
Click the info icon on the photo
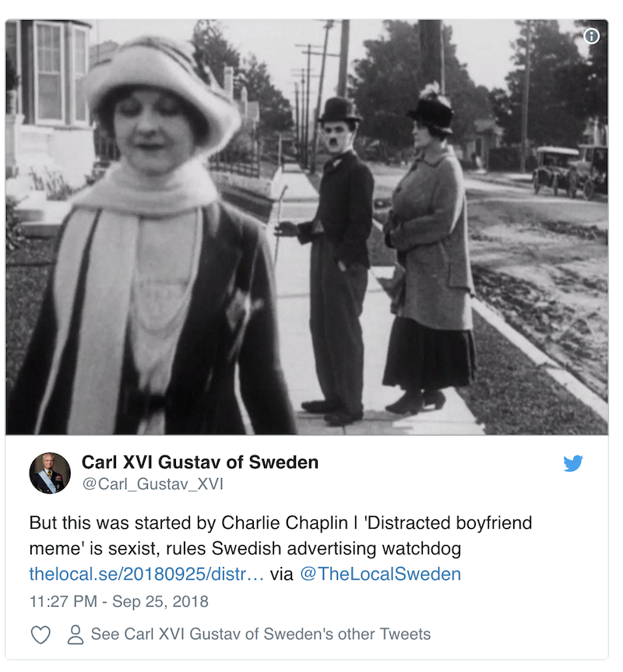click(x=591, y=37)
